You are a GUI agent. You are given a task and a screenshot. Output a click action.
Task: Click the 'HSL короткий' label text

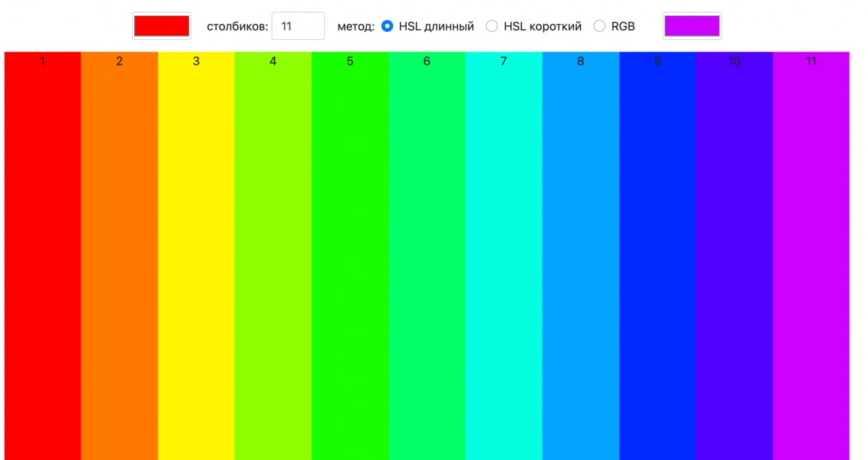point(542,27)
